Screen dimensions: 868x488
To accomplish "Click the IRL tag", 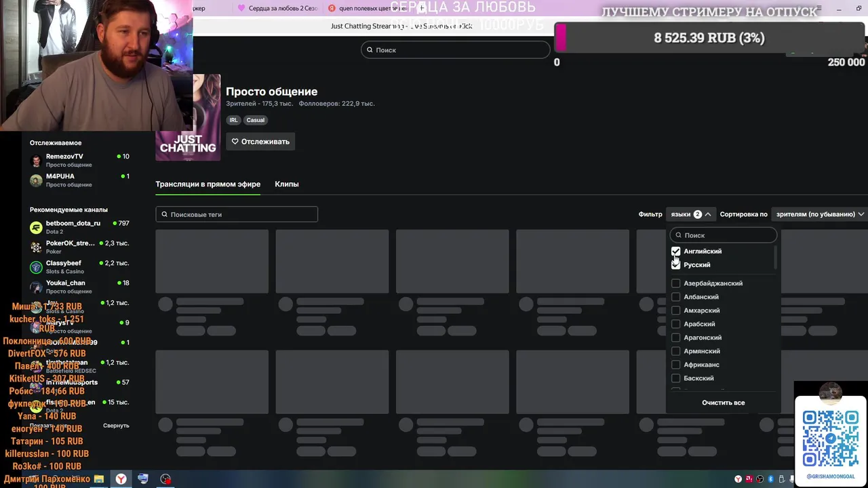I will (x=233, y=120).
